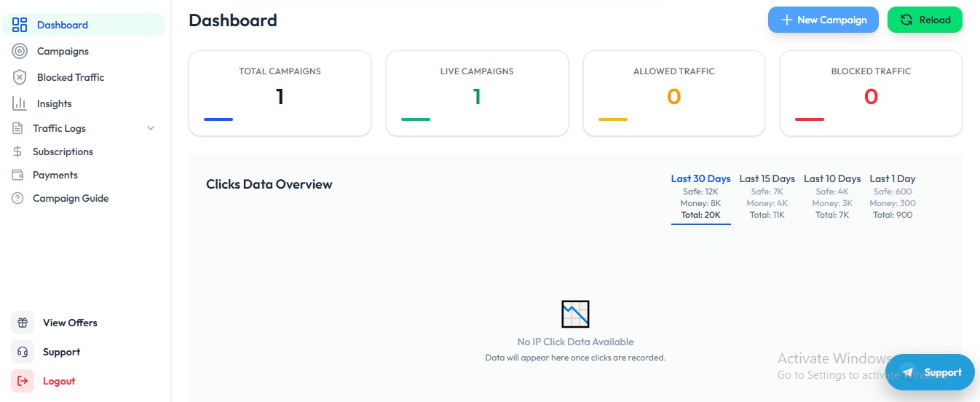Switch to Last 1 Day tab

[x=892, y=197]
